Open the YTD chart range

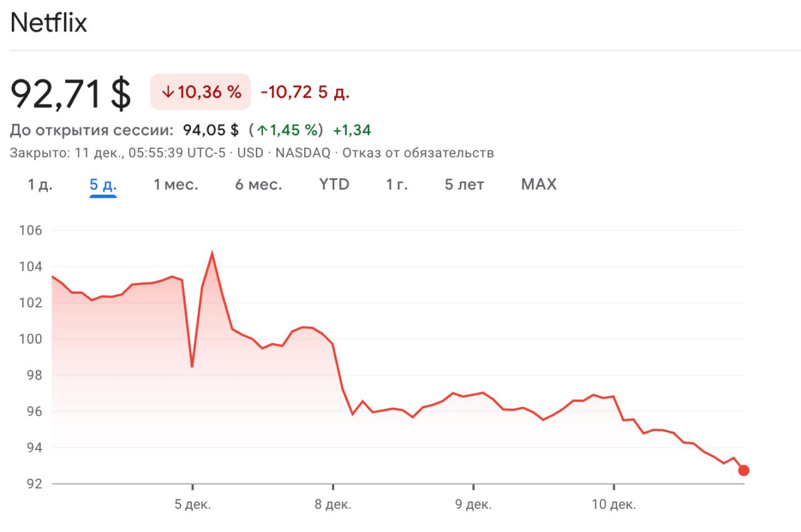[334, 185]
